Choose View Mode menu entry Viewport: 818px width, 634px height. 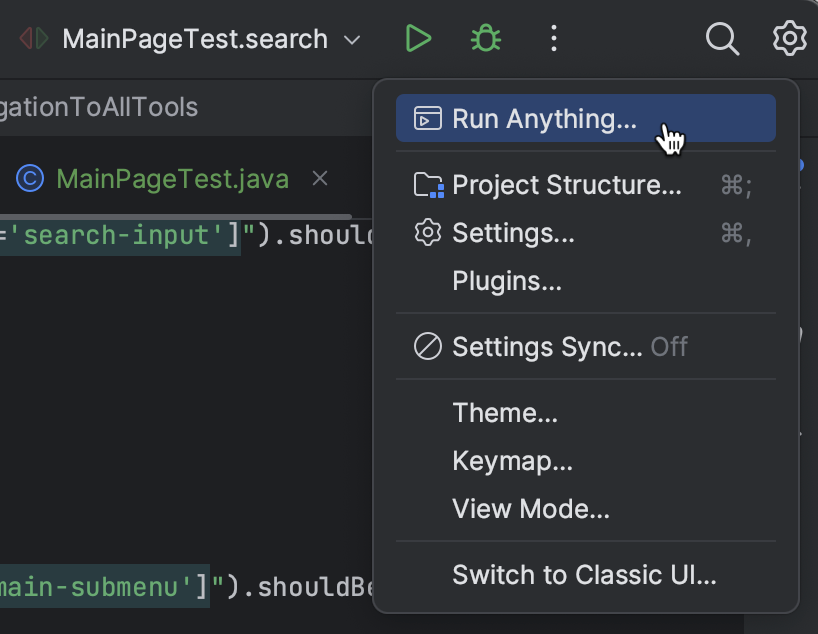coord(531,509)
